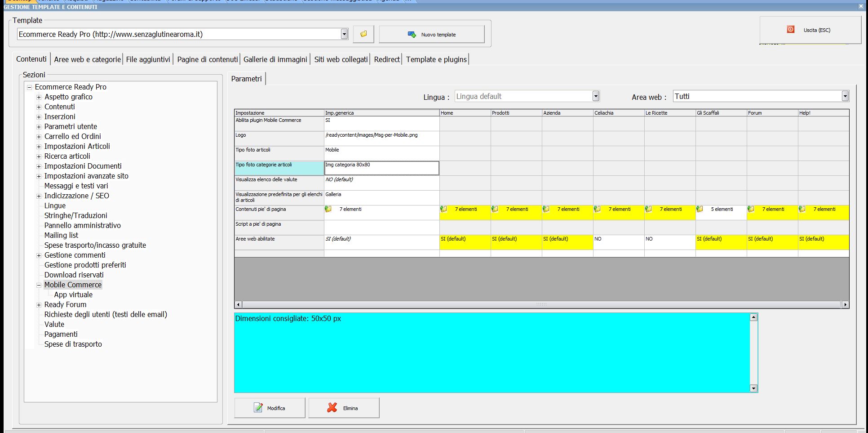
Task: Click the description box scroll-up arrow
Action: coord(753,317)
